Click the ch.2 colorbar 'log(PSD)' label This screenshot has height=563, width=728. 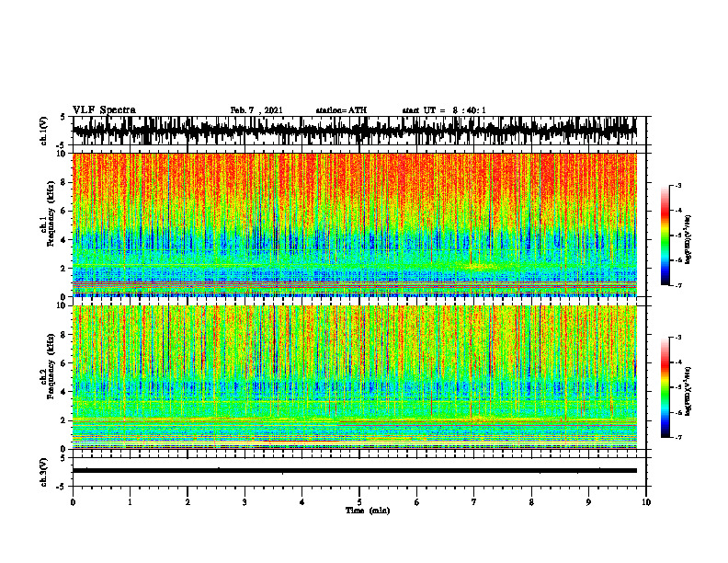coord(689,390)
